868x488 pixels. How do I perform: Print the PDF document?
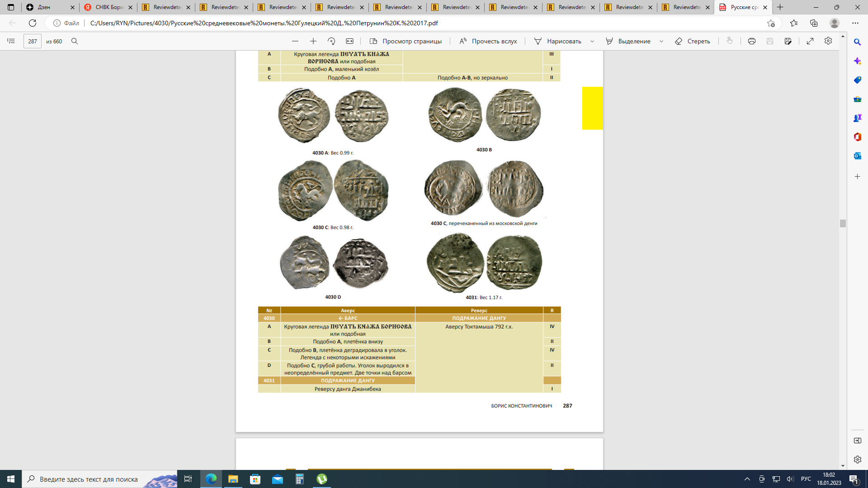(751, 41)
